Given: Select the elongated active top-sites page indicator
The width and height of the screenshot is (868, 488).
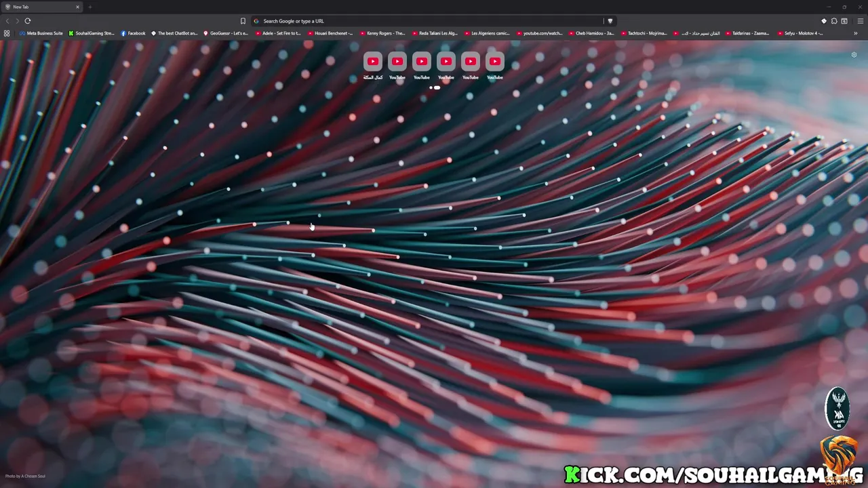Looking at the screenshot, I should click(x=437, y=87).
